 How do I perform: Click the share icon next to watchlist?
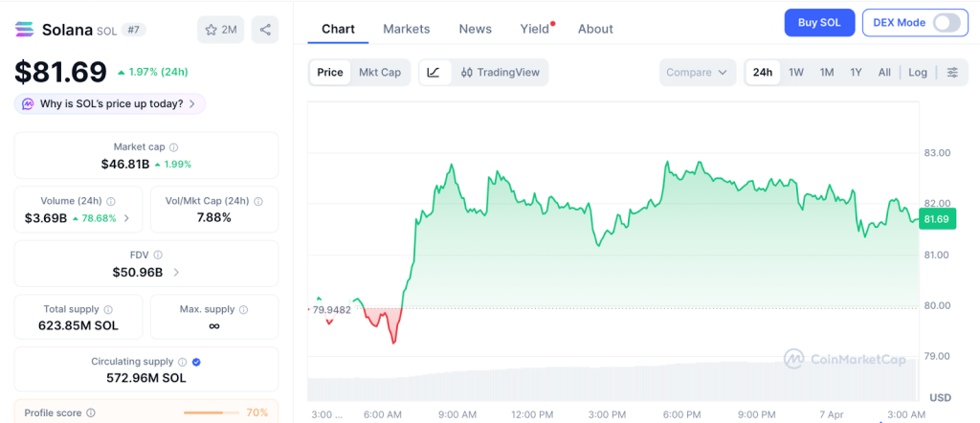point(265,30)
